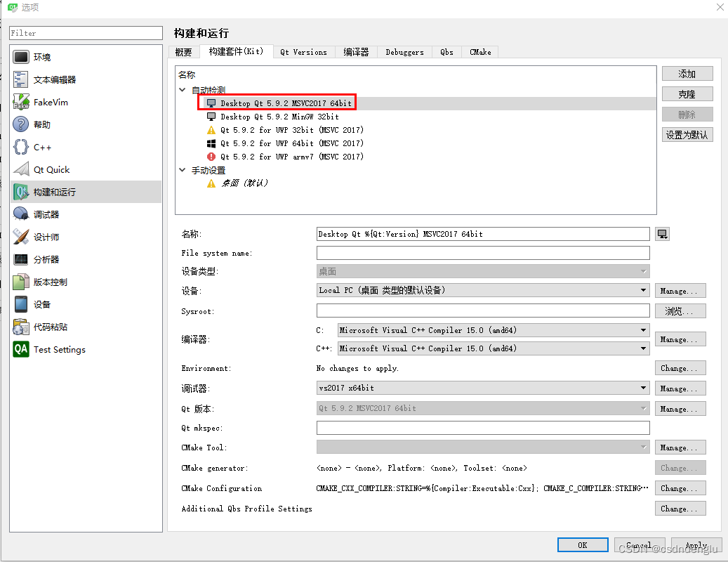This screenshot has height=562, width=728.
Task: Click red error icon of UWP armv7 kit
Action: tap(211, 157)
